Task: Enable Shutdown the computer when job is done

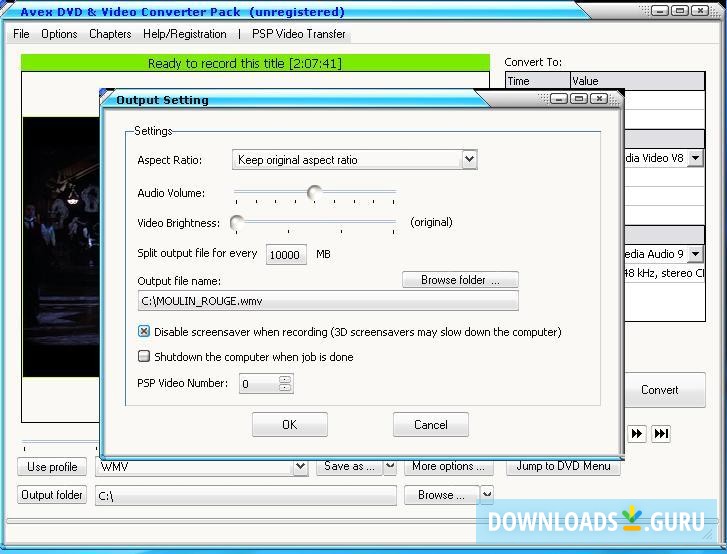Action: click(x=144, y=356)
